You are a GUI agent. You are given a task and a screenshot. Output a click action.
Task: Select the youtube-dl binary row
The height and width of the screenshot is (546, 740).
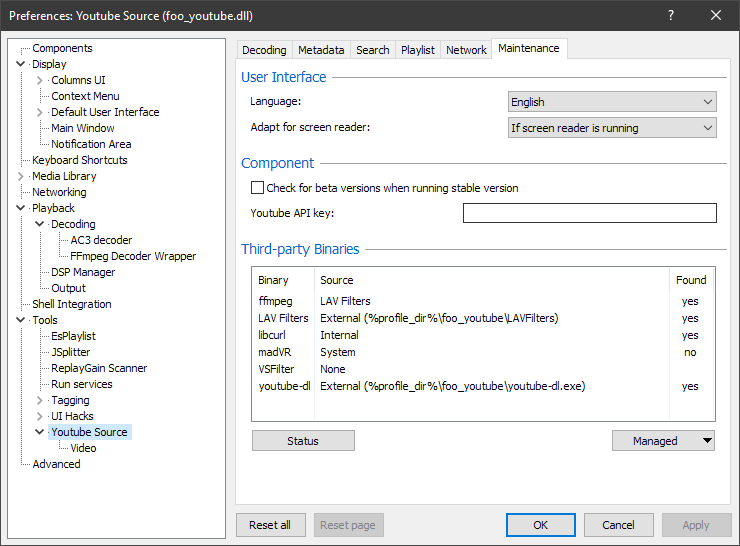point(483,386)
